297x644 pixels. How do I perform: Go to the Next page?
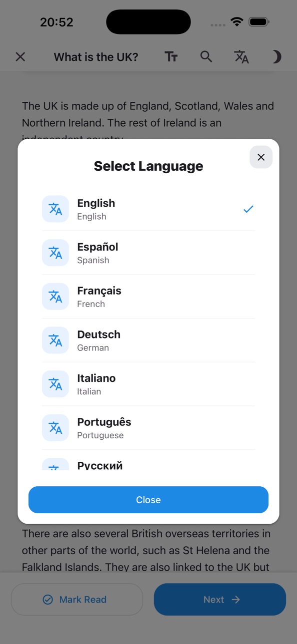click(220, 600)
